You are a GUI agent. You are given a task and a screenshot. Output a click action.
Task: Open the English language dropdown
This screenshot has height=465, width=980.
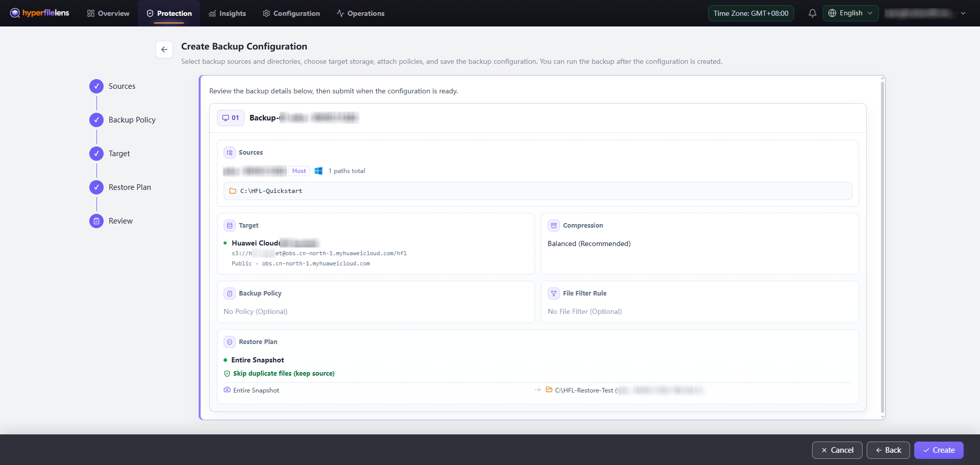tap(850, 13)
